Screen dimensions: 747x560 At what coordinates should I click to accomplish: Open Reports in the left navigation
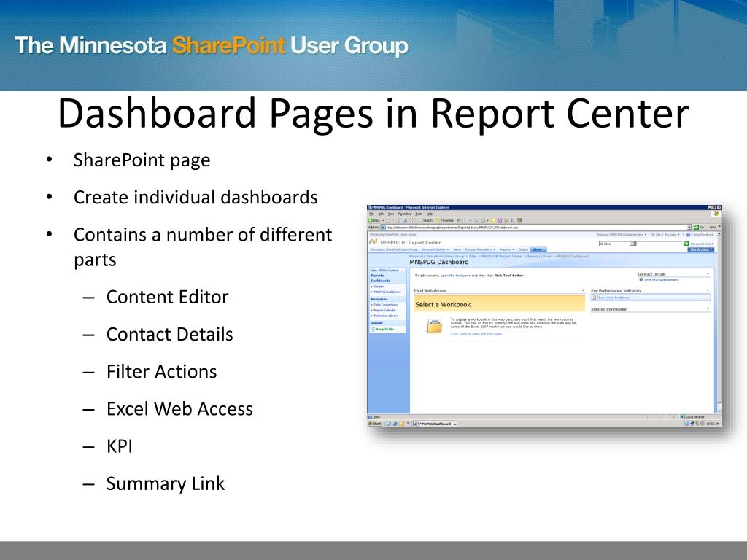[x=377, y=275]
